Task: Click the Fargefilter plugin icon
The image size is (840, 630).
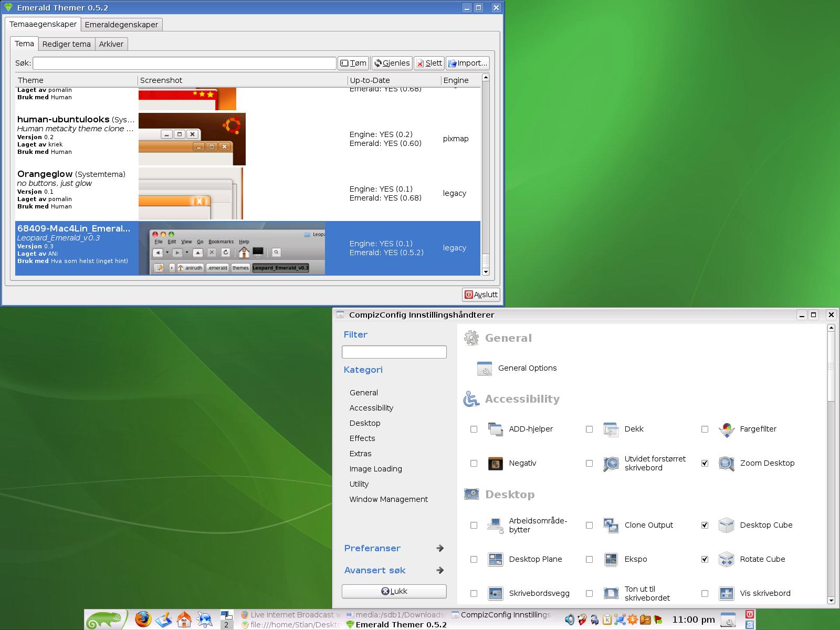Action: 727,429
